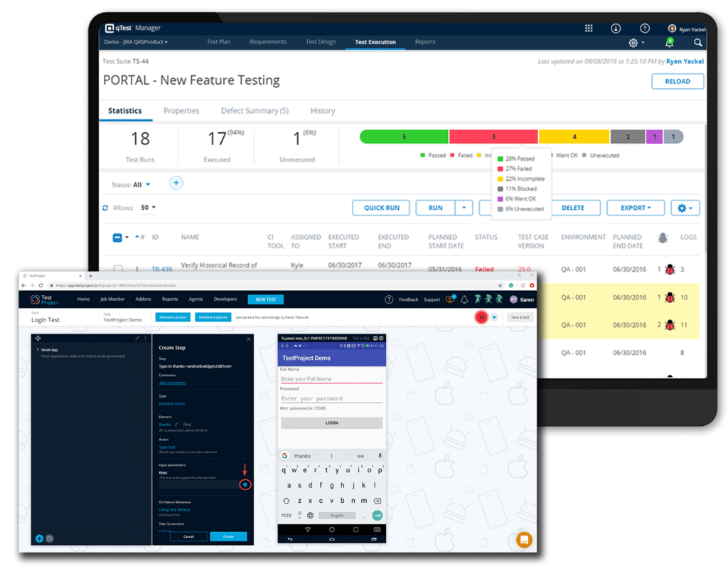Click the bug icon in the row with 3 logs
Viewport: 728px width, 569px height.
coord(670,270)
